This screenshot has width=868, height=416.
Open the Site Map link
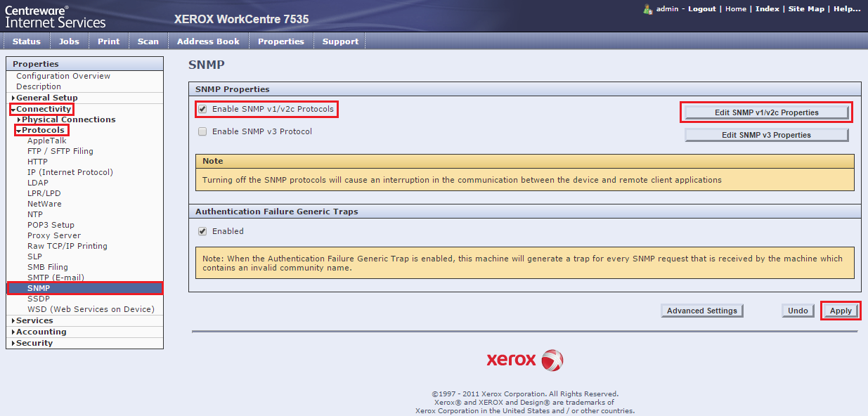pyautogui.click(x=805, y=9)
